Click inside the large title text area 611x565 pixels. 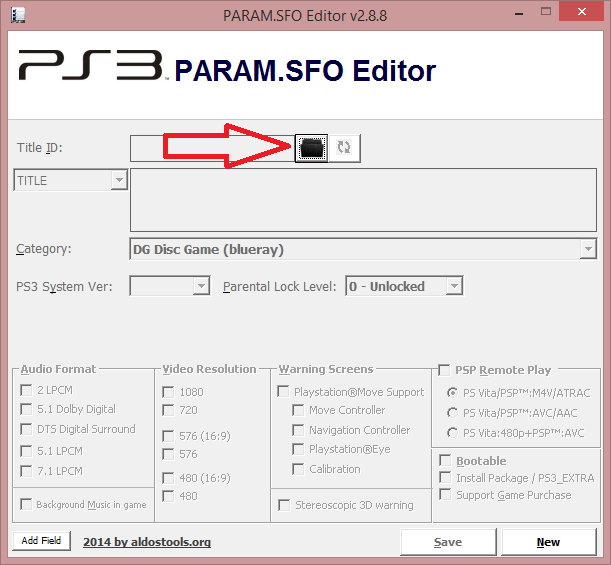(x=363, y=200)
